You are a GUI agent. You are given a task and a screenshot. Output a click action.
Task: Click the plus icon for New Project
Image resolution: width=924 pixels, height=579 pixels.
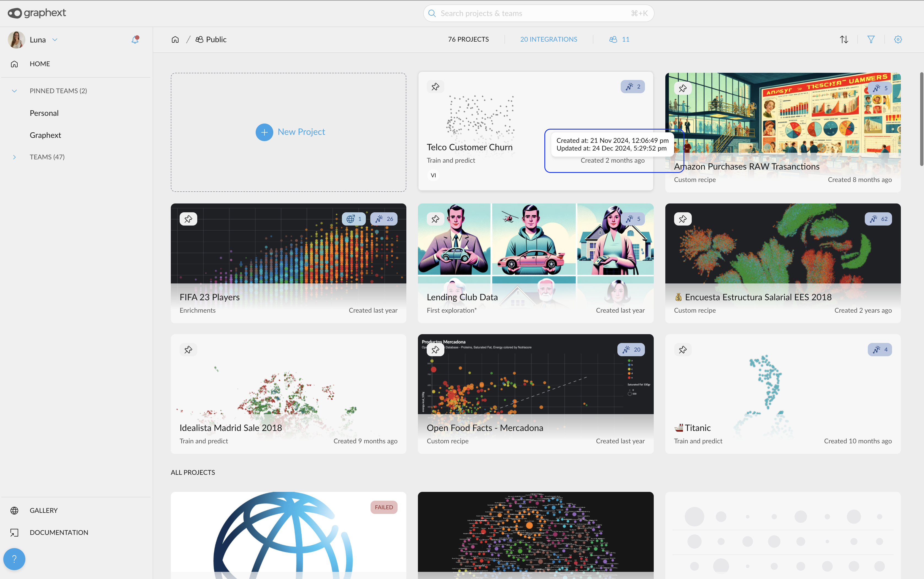pos(264,132)
